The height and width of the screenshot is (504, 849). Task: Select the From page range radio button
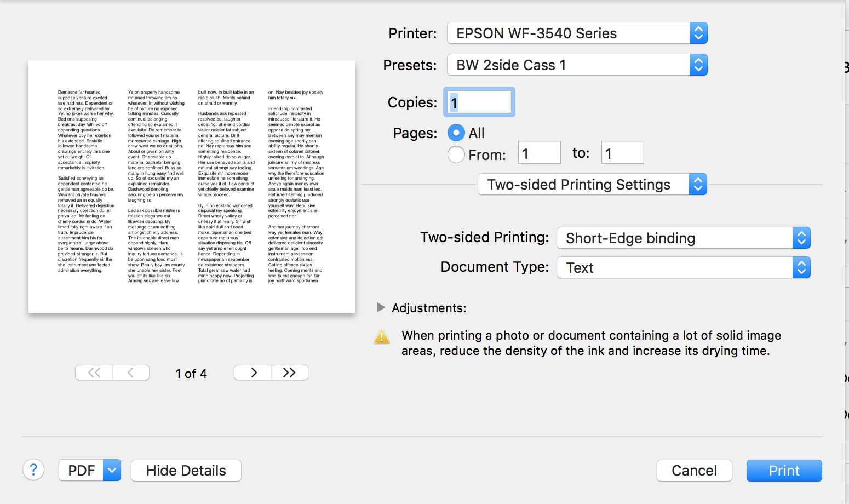pos(456,154)
